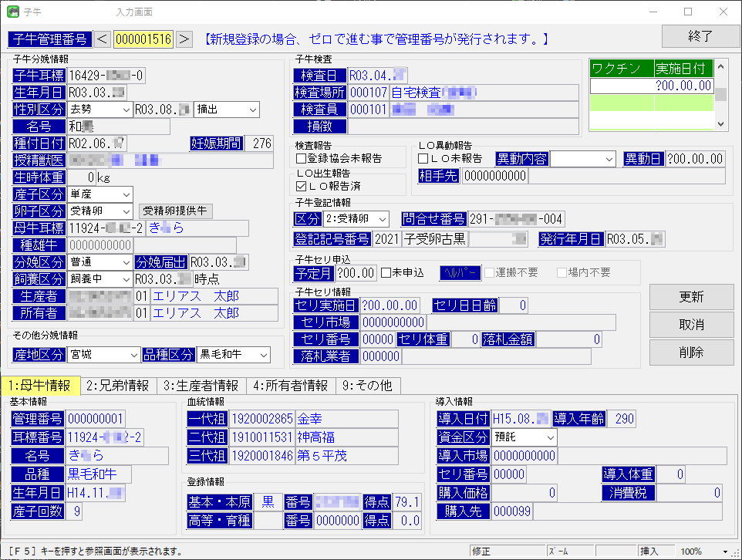The width and height of the screenshot is (742, 560).
Task: Toggle 場内不要 checkbox
Action: pyautogui.click(x=562, y=272)
